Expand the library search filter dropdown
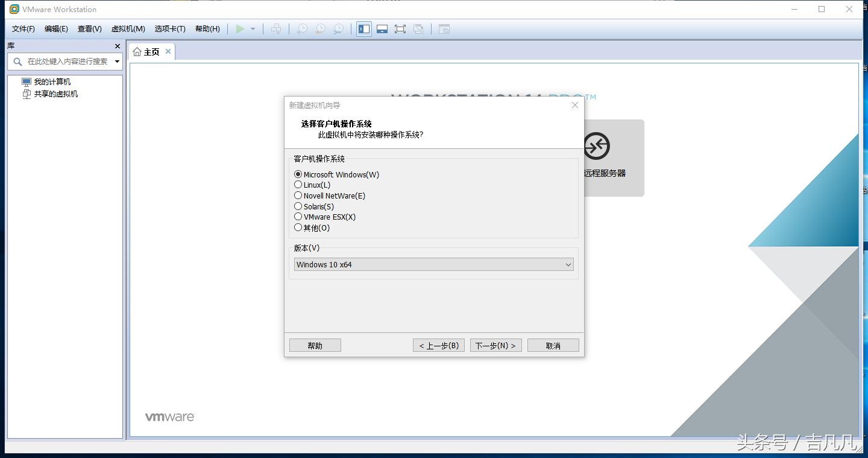Viewport: 868px width, 458px height. click(118, 61)
